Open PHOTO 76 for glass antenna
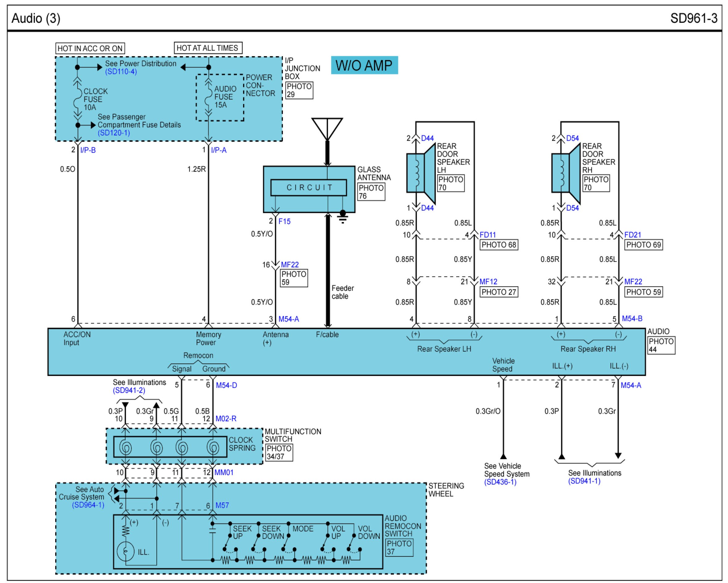The width and height of the screenshot is (728, 583). point(371,192)
